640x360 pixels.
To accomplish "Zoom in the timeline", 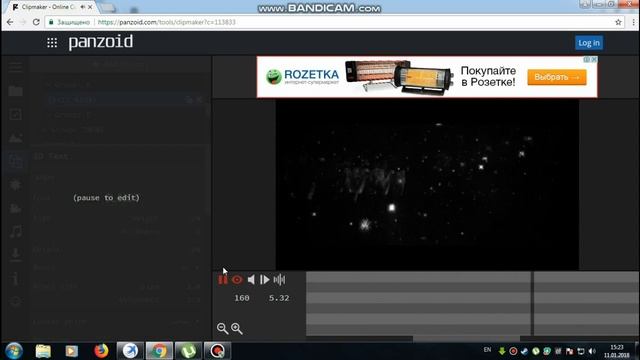I will click(237, 328).
